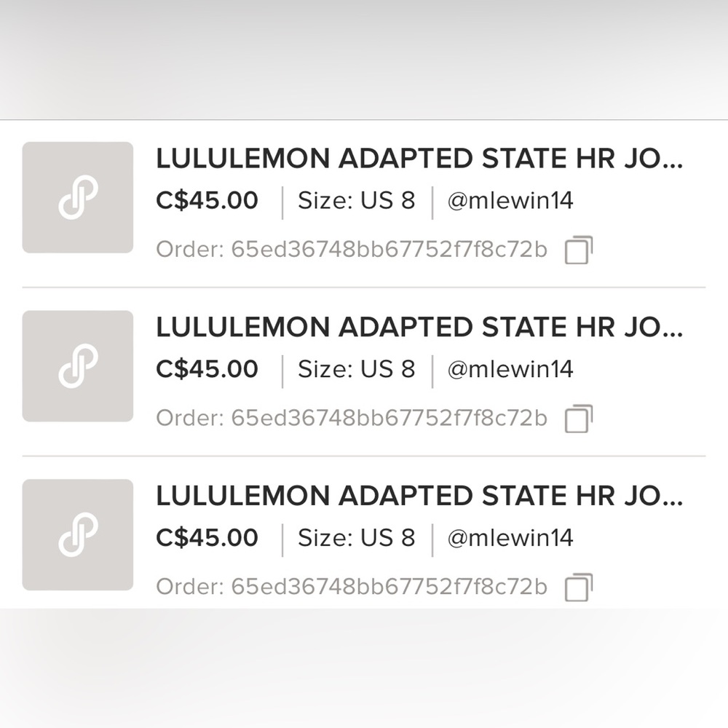This screenshot has width=728, height=728.
Task: Click the C$45.00 price in the third listing
Action: [x=207, y=538]
